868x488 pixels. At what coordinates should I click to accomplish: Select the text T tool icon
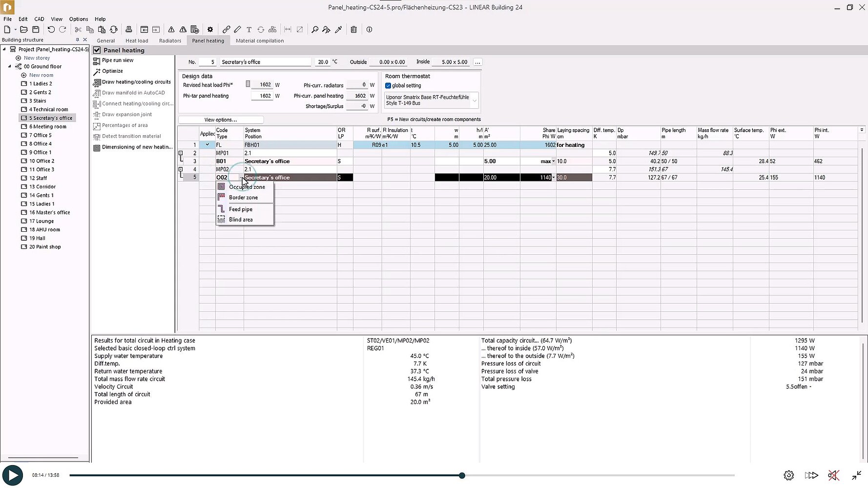tap(249, 30)
